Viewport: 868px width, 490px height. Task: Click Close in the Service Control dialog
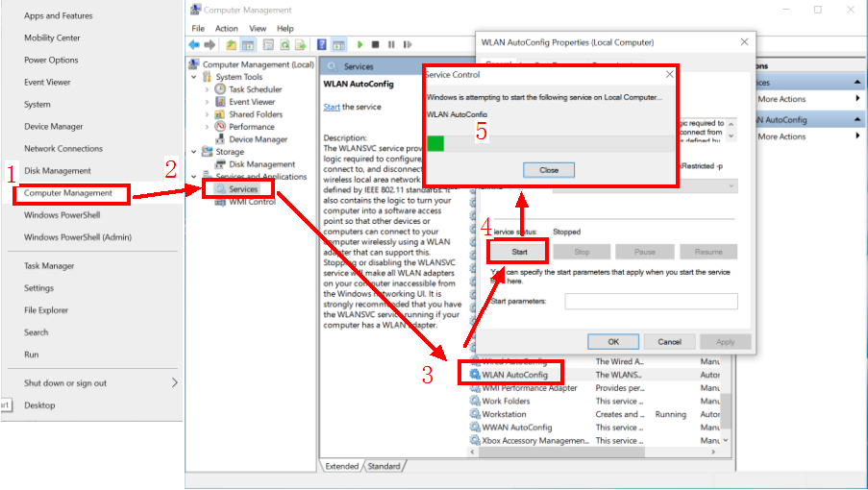(x=549, y=170)
